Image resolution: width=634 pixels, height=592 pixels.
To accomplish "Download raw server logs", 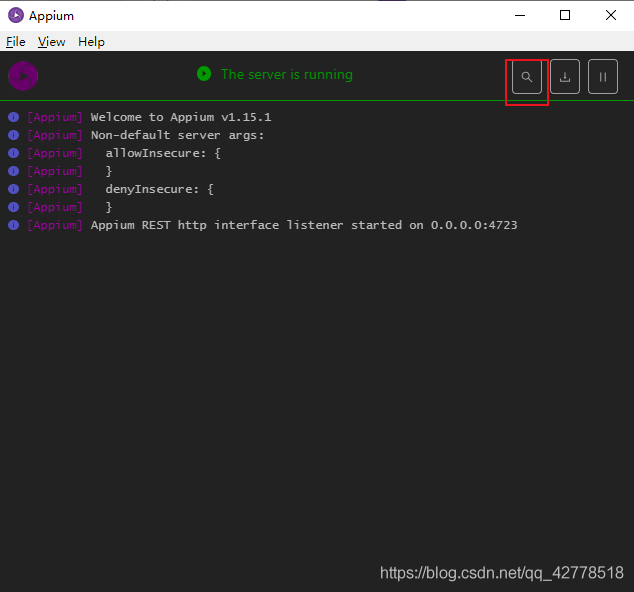I will (x=565, y=76).
